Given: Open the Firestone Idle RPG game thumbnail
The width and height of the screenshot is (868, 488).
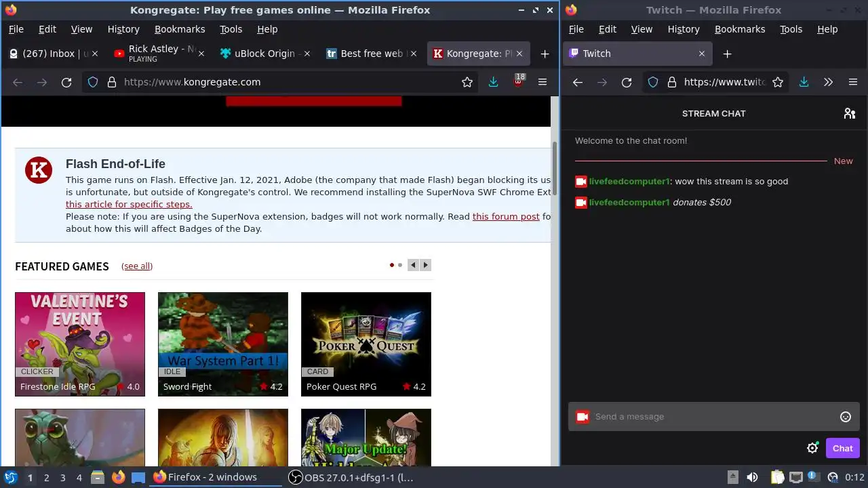Looking at the screenshot, I should [x=80, y=344].
